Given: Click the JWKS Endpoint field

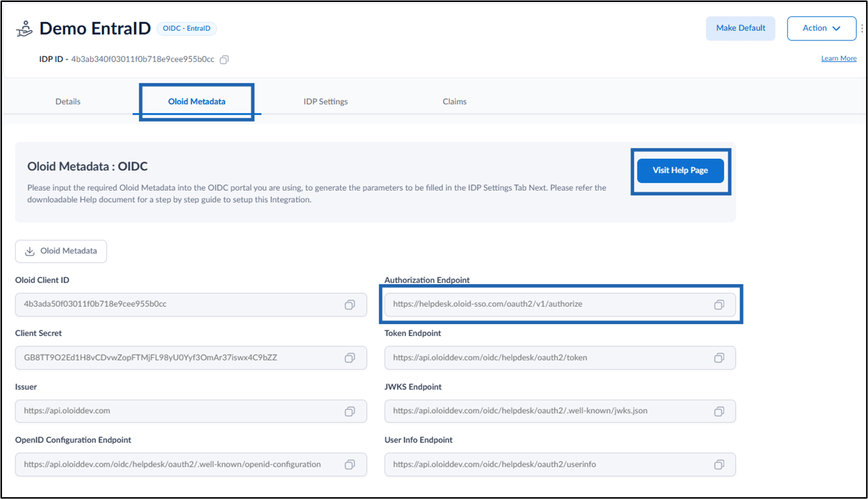Looking at the screenshot, I should 560,411.
